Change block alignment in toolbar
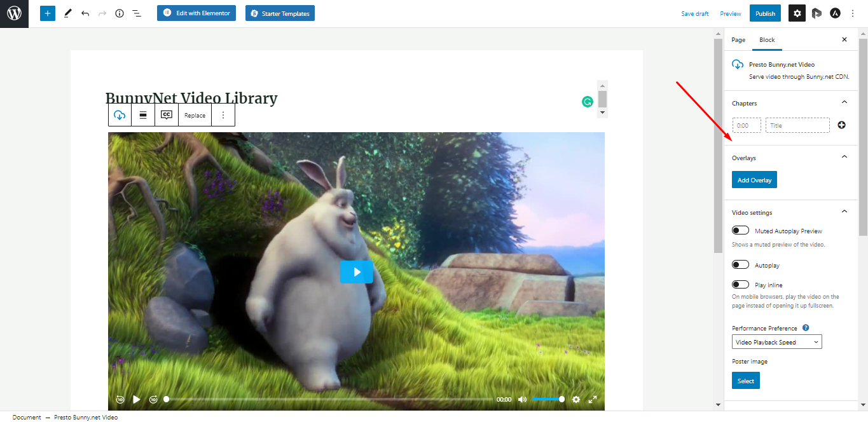 pyautogui.click(x=143, y=115)
